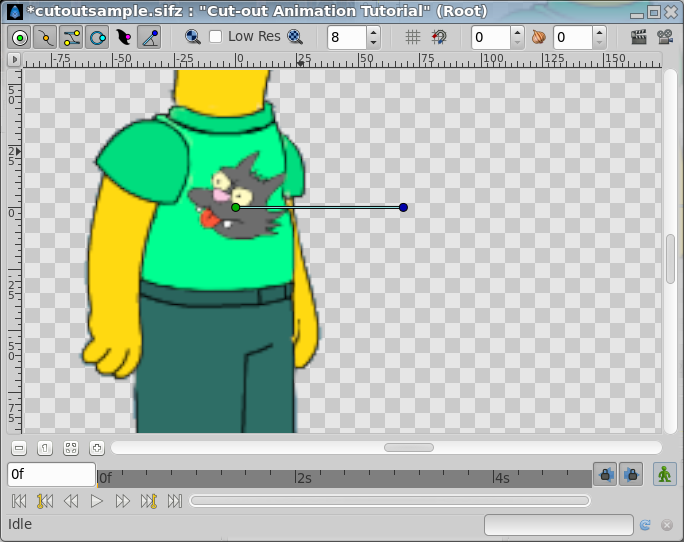The width and height of the screenshot is (684, 542).
Task: Click the current time field showing 0f
Action: [51, 475]
